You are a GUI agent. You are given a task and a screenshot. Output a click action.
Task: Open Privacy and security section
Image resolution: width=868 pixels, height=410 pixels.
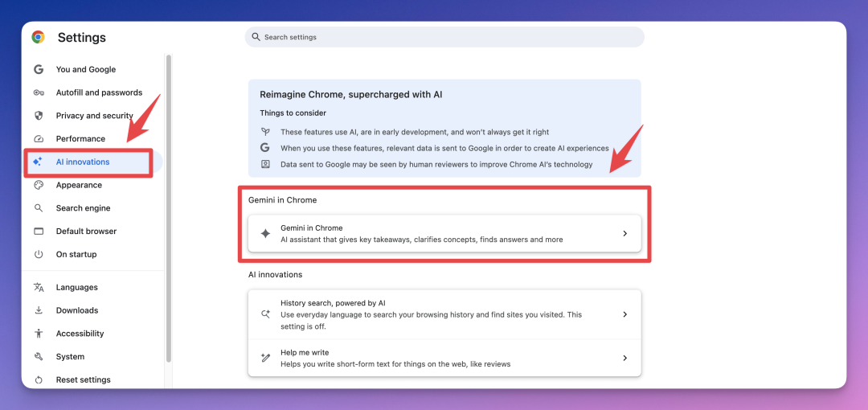click(93, 116)
